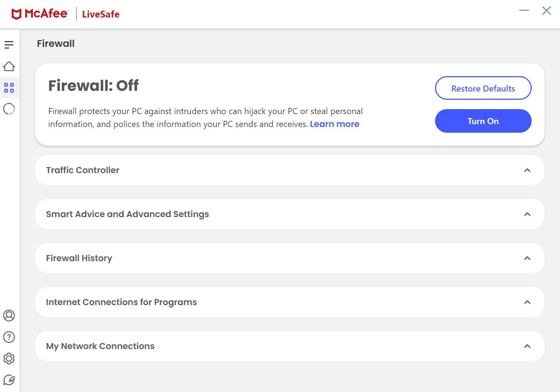Expand the My Network Connections chevron
560x392 pixels.
pyautogui.click(x=527, y=346)
